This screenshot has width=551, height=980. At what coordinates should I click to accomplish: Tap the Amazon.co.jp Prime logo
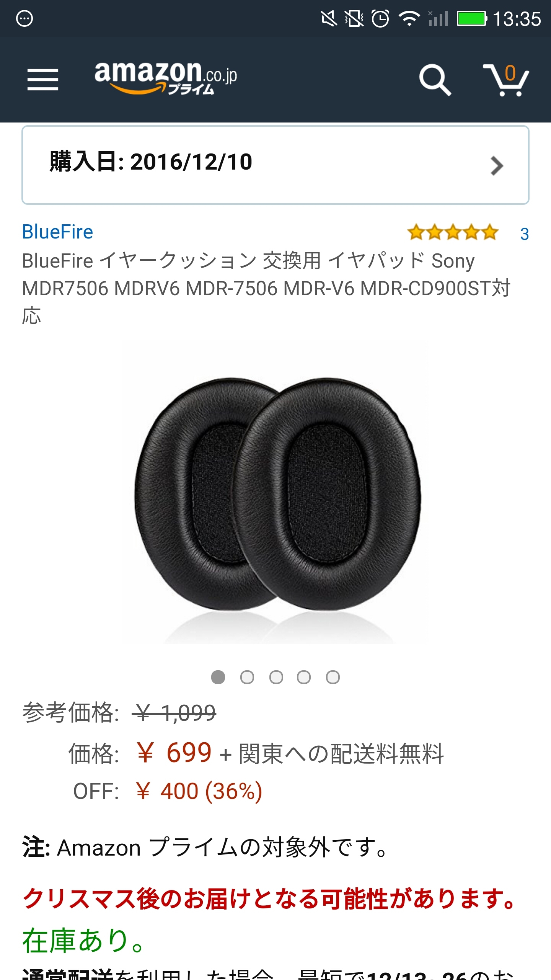(165, 78)
